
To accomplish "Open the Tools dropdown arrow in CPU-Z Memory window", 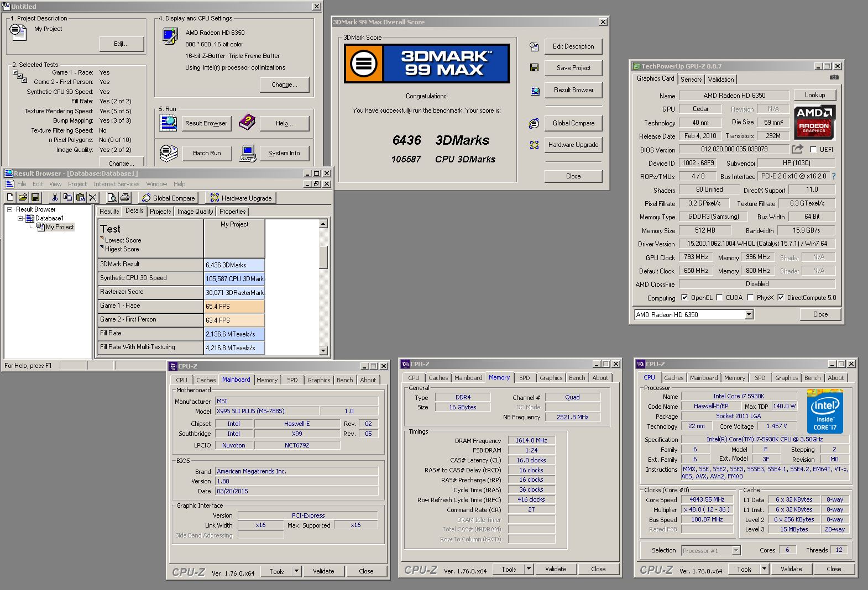I will [529, 569].
